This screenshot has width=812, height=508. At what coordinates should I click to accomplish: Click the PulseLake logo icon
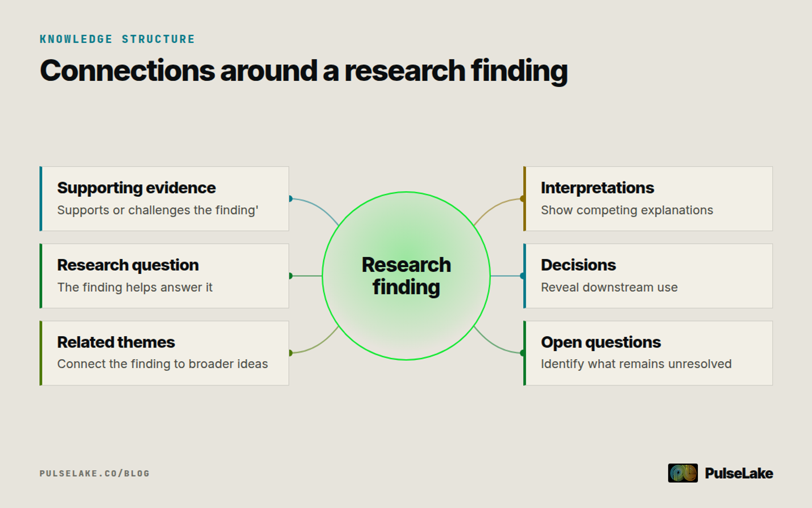point(683,473)
